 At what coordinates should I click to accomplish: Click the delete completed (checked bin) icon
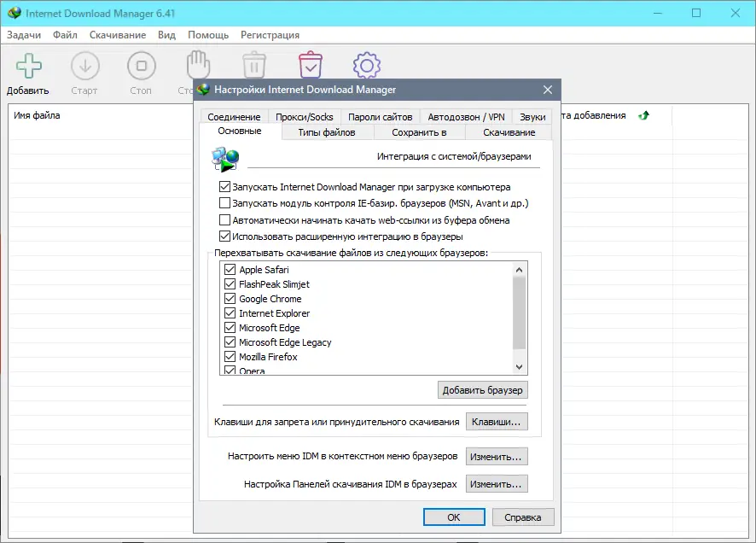point(311,65)
